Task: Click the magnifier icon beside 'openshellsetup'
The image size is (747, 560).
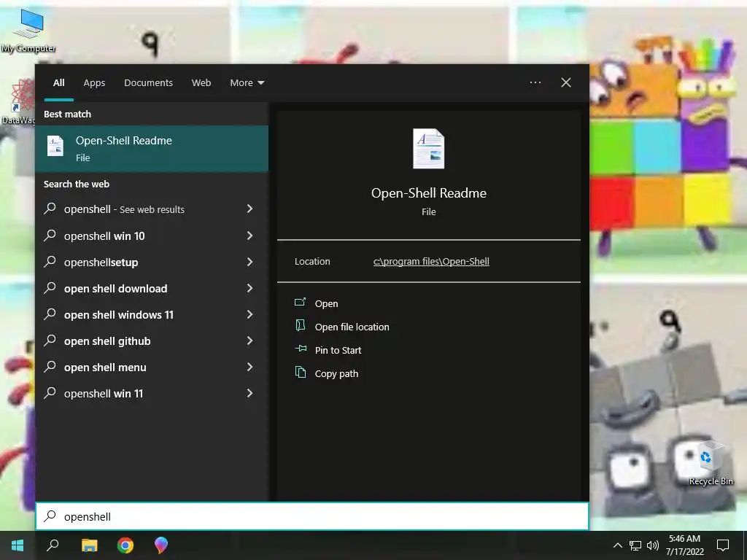Action: pyautogui.click(x=50, y=262)
